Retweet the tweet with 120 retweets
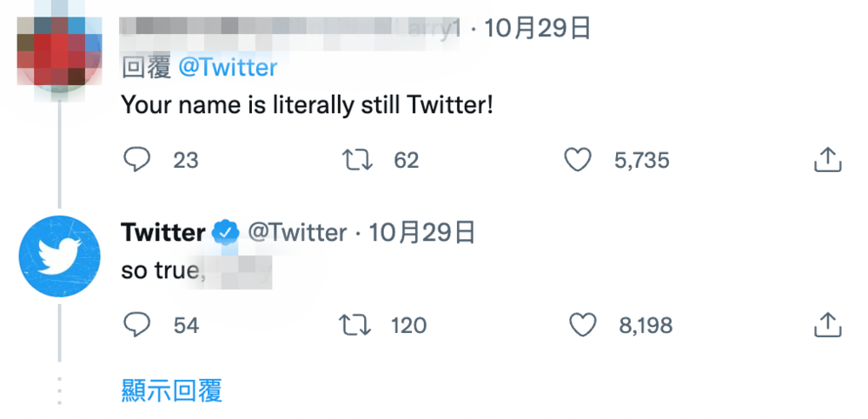This screenshot has width=868, height=419. click(354, 325)
